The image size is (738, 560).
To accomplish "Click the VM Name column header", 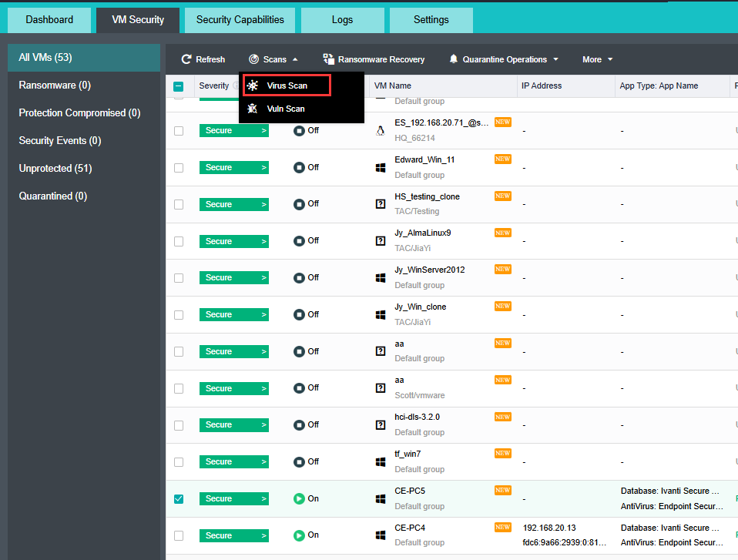I will click(x=393, y=86).
